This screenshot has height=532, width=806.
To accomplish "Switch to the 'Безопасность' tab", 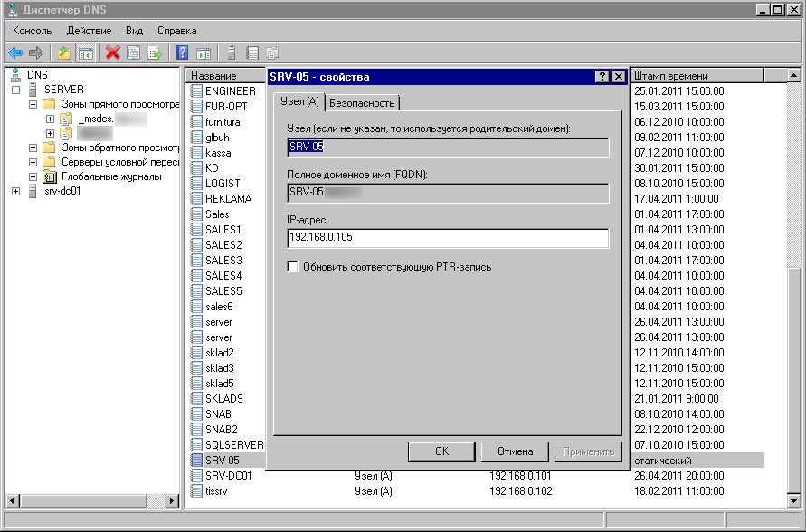I will (x=362, y=103).
